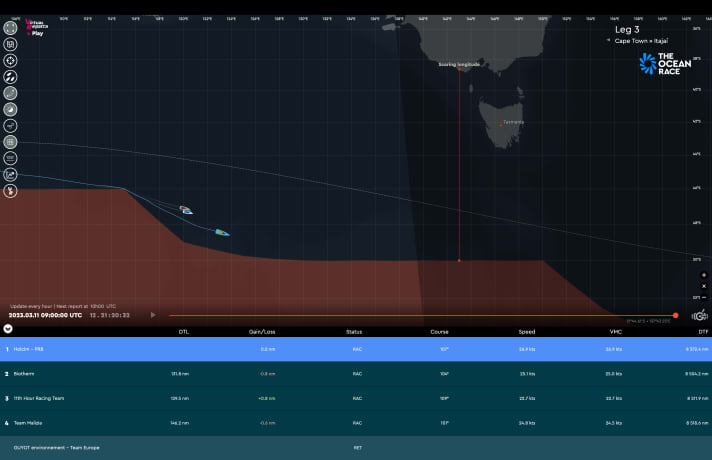Select the leading boat icon on the map
712x460 pixels.
pyautogui.click(x=222, y=232)
